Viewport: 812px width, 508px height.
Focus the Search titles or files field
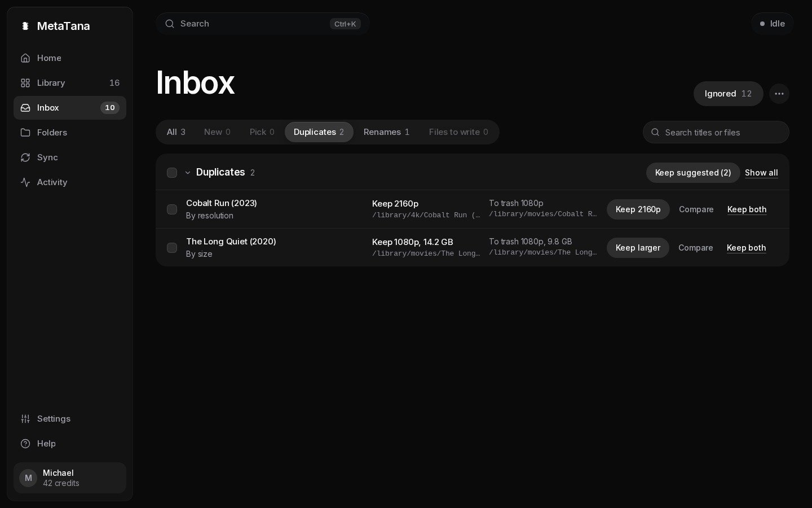pyautogui.click(x=716, y=132)
